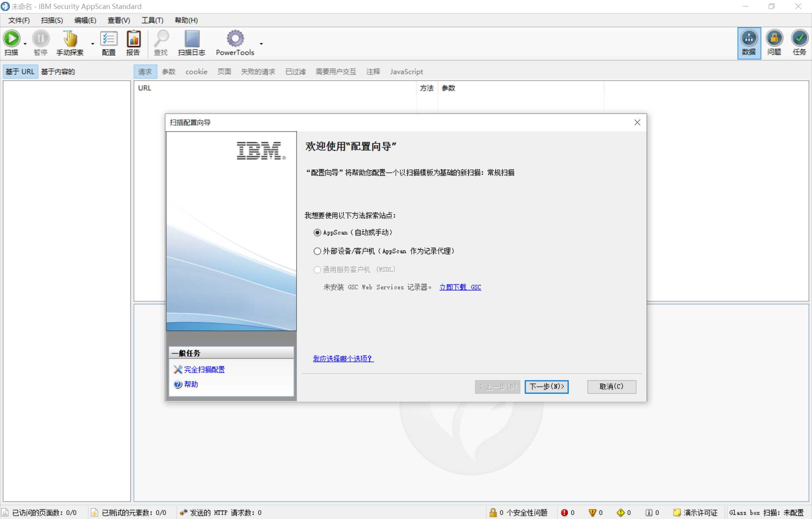Click the orange medium severity icon
The image size is (812, 519).
pos(592,513)
